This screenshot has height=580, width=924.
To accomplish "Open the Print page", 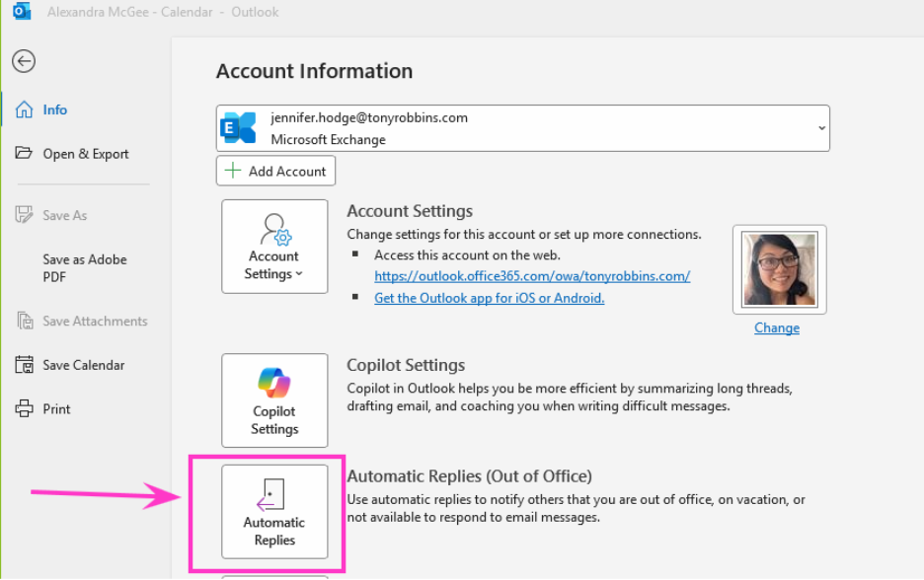I will (x=56, y=409).
